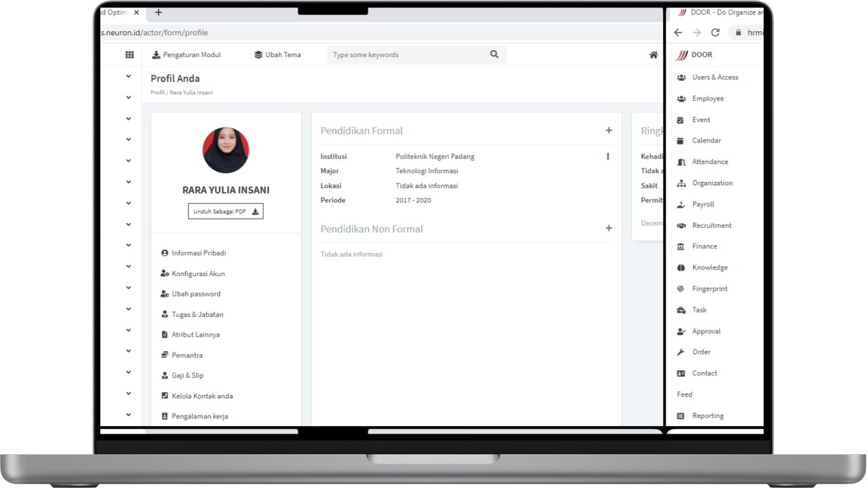
Task: Select Ubah password in the profile menu
Action: (195, 294)
